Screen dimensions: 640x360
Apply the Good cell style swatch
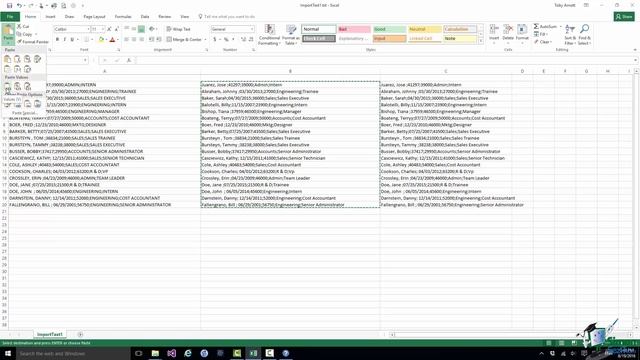[x=389, y=29]
